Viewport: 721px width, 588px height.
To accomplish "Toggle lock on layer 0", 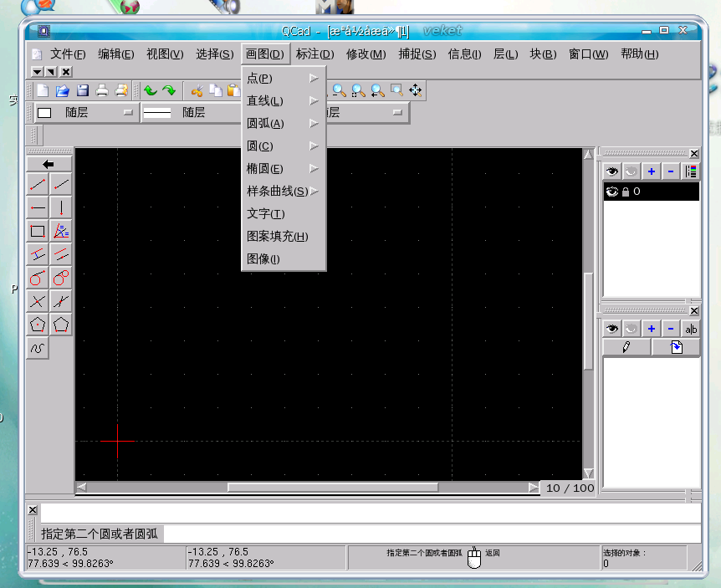I will 626,192.
